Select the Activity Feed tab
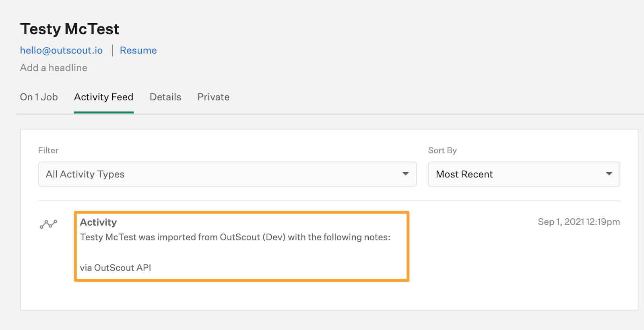Image resolution: width=644 pixels, height=330 pixels. click(x=104, y=97)
